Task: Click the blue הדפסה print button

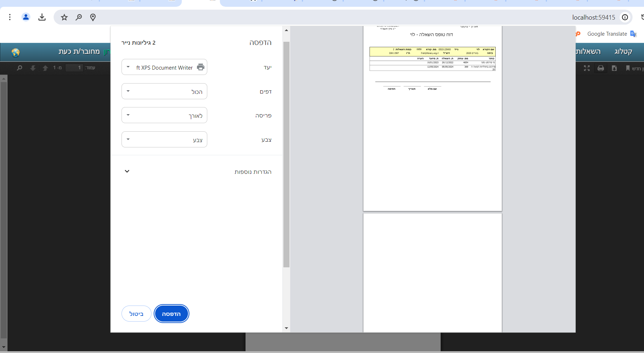Action: point(171,314)
